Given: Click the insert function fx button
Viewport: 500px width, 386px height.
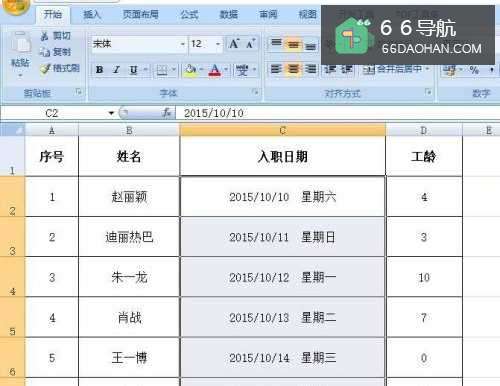Looking at the screenshot, I should pyautogui.click(x=167, y=113).
